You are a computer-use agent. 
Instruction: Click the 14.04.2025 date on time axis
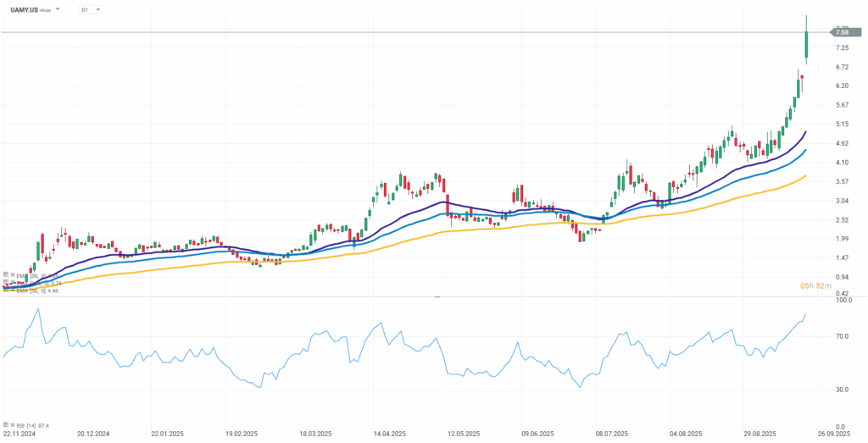(x=388, y=434)
